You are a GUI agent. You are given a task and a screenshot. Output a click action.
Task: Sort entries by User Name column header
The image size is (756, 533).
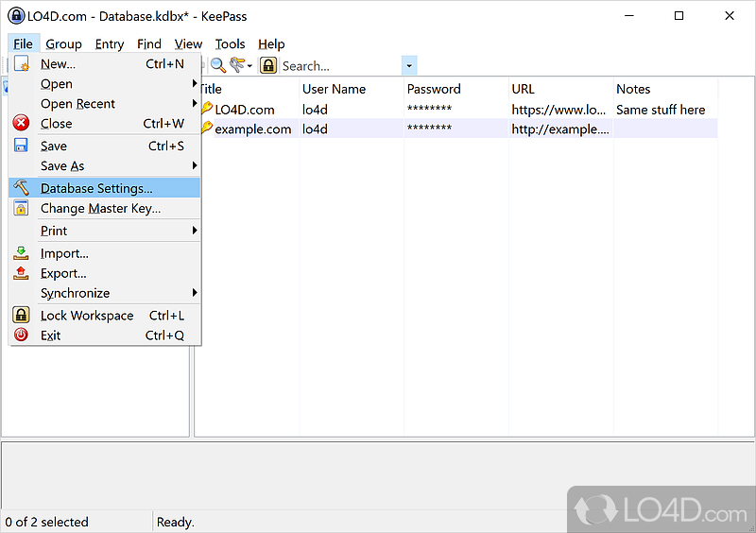[334, 89]
